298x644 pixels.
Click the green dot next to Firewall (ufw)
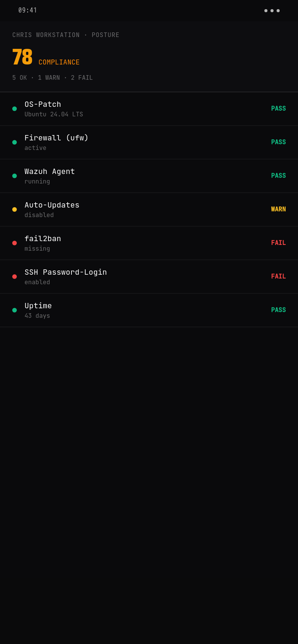click(15, 142)
